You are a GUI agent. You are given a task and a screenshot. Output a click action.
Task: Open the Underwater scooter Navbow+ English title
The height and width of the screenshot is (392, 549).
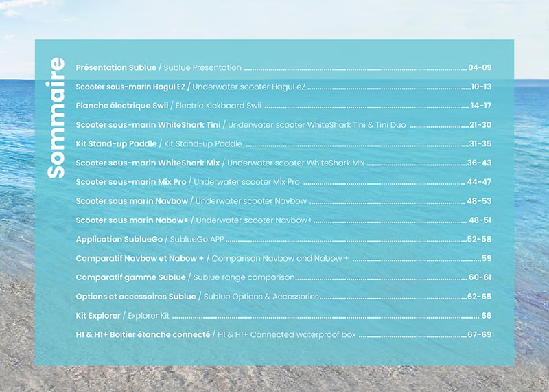(x=254, y=220)
